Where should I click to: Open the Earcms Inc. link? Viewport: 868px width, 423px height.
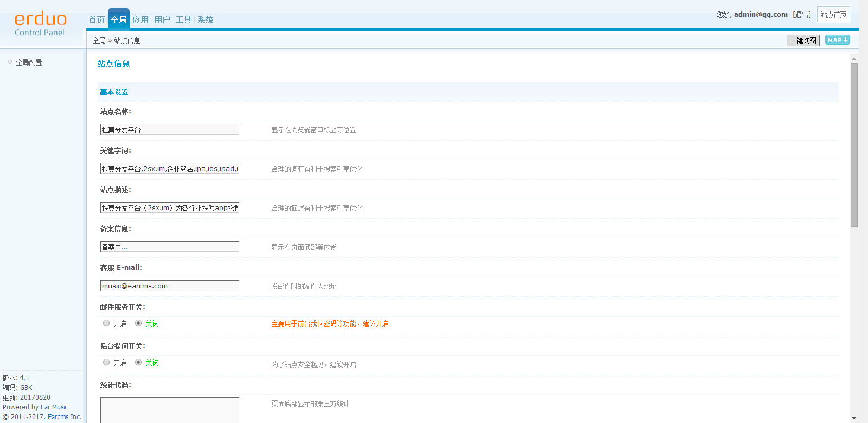point(65,417)
